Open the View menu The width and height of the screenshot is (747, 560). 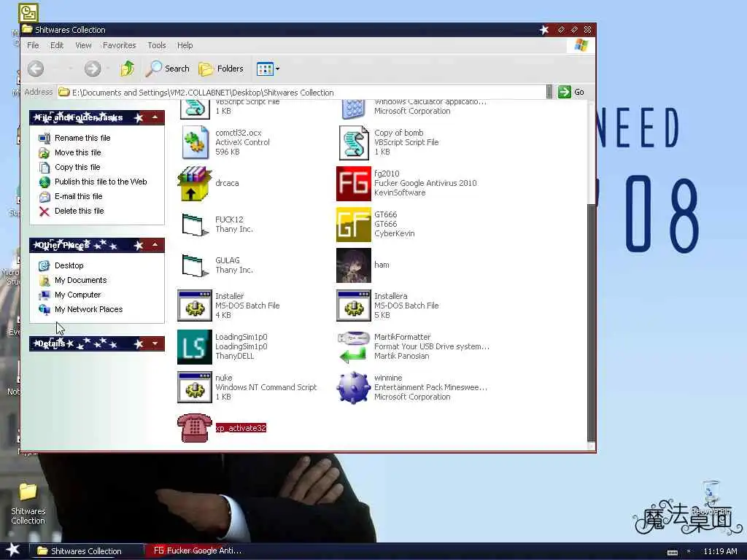83,45
